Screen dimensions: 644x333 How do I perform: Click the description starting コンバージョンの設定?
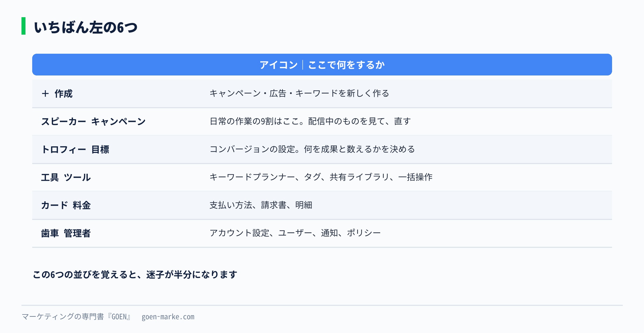click(312, 149)
